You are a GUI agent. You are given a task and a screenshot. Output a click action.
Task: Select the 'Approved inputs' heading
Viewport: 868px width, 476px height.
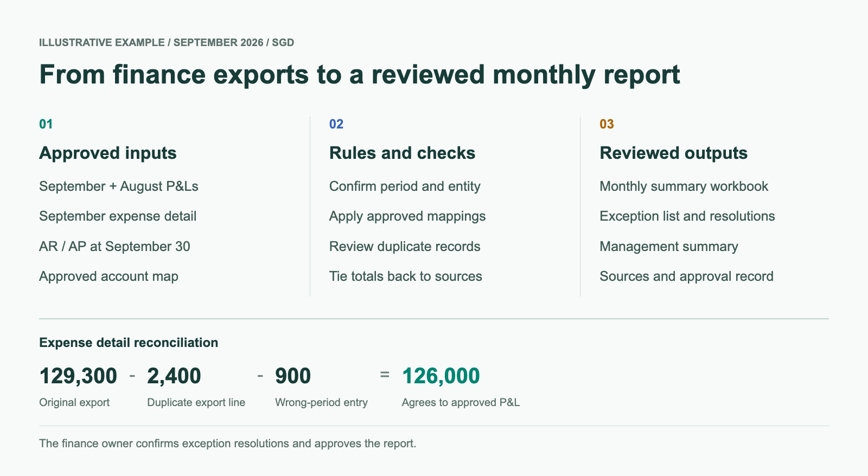tap(108, 153)
